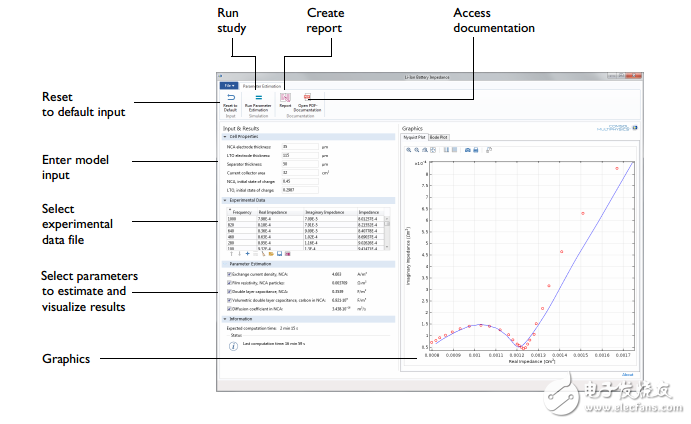This screenshot has width=691, height=424.
Task: Click the print icon in Graphics toolbar
Action: click(x=474, y=149)
